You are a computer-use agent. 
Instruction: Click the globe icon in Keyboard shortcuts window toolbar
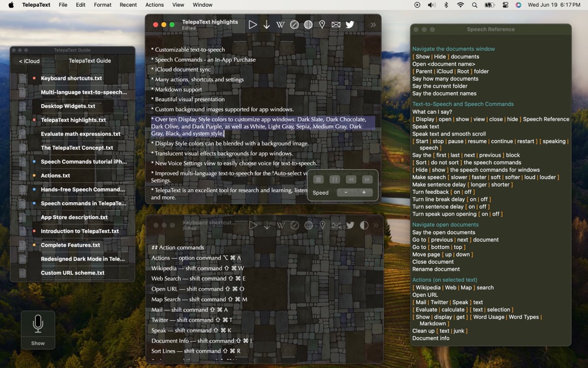[309, 226]
